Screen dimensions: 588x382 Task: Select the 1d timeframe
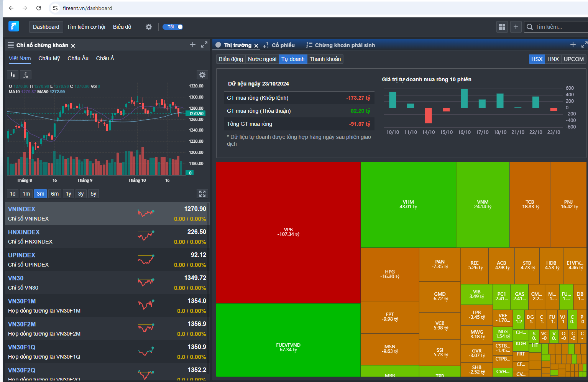(13, 194)
